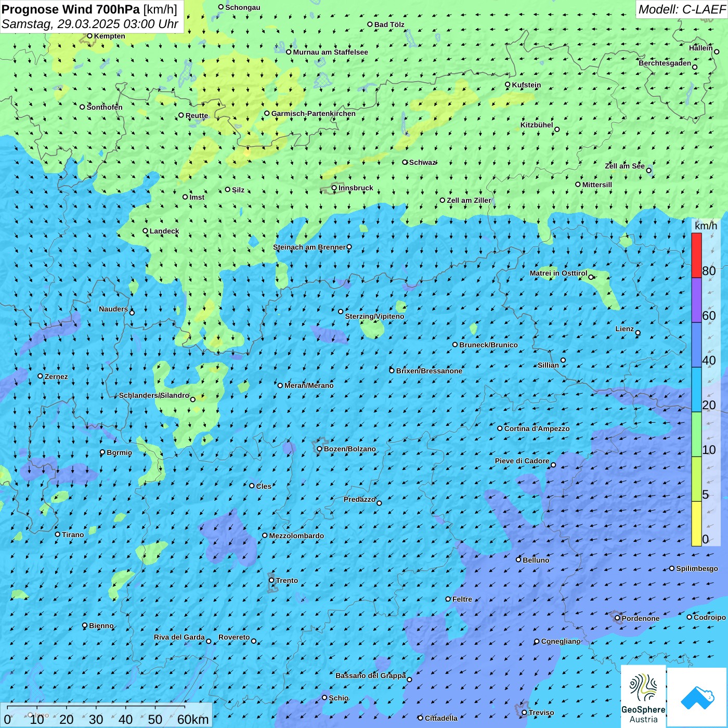Pick the green legend swatch above 10
Viewport: 728px width, 728px height.
point(696,434)
